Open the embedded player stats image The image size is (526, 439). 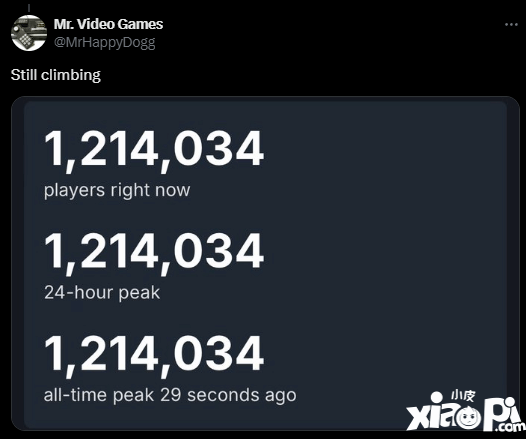coord(265,263)
